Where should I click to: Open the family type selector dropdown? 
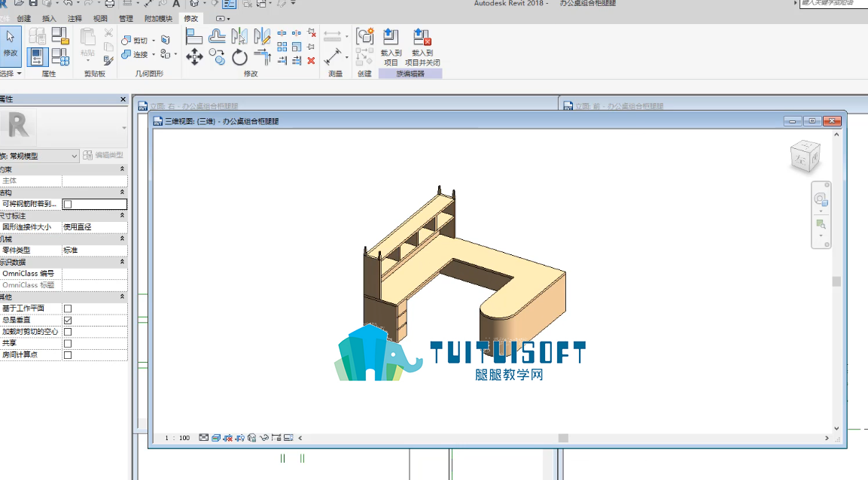click(123, 128)
